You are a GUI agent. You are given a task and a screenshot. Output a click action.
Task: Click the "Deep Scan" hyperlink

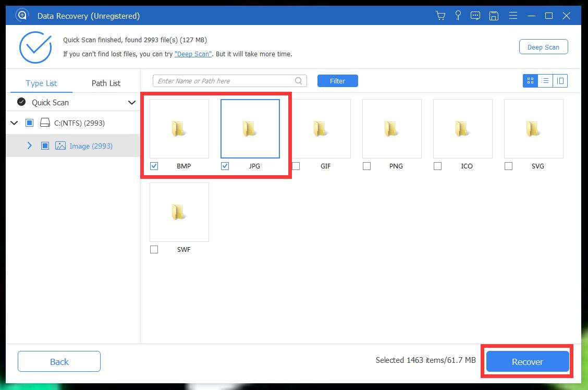pyautogui.click(x=193, y=54)
